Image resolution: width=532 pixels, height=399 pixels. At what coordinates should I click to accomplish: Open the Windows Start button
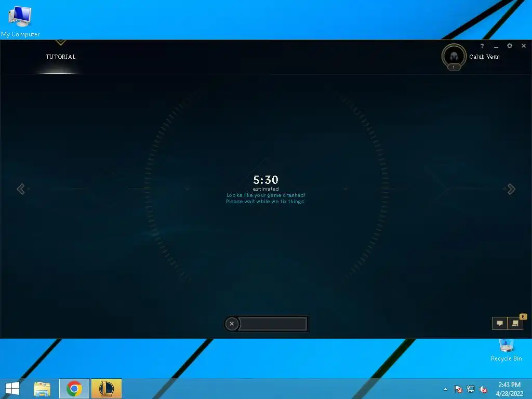(x=12, y=389)
